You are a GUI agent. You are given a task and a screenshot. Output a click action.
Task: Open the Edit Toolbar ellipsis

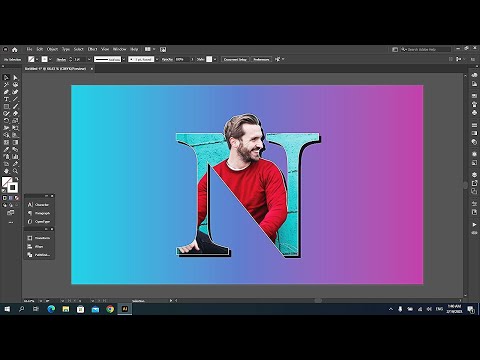[x=11, y=222]
